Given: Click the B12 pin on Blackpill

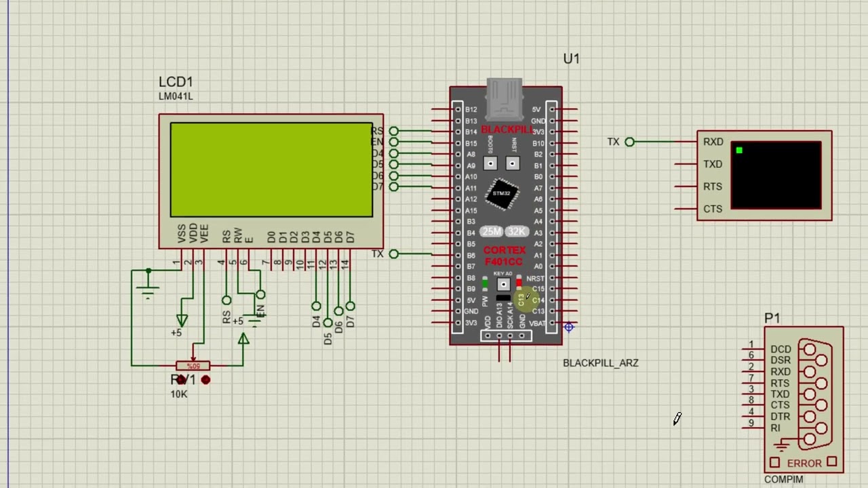Looking at the screenshot, I should click(471, 109).
